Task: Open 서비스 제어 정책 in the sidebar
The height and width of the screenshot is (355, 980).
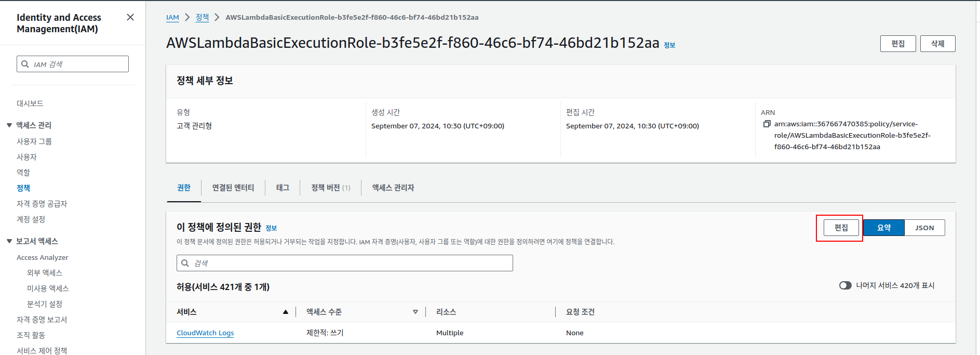Action: pos(42,351)
